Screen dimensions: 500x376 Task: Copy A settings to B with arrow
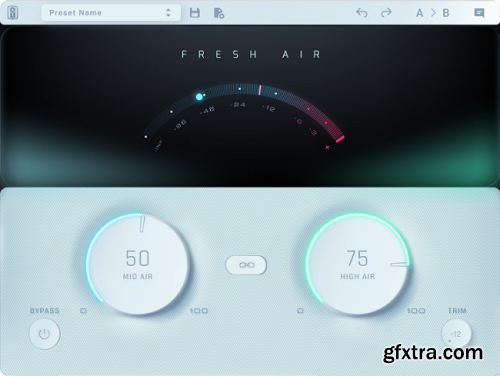(x=433, y=13)
